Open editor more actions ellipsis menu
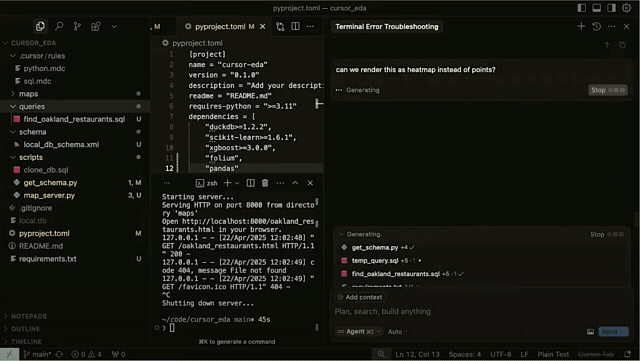 click(x=311, y=27)
